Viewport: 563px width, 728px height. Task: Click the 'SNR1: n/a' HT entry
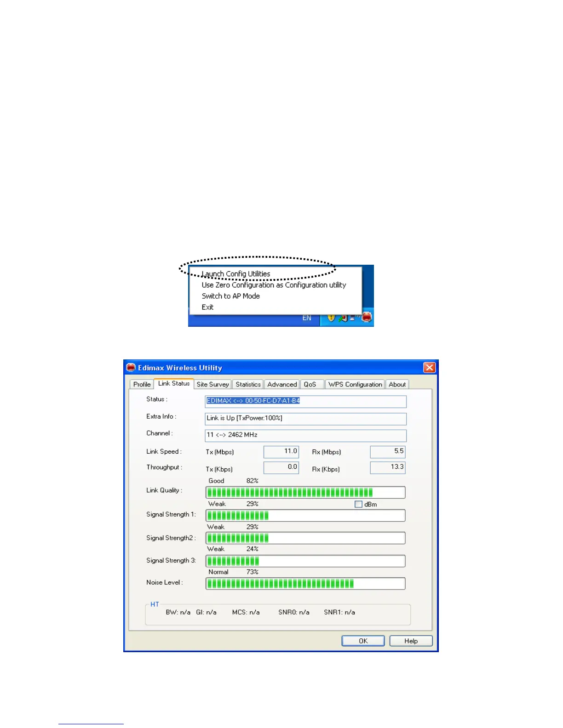[339, 612]
